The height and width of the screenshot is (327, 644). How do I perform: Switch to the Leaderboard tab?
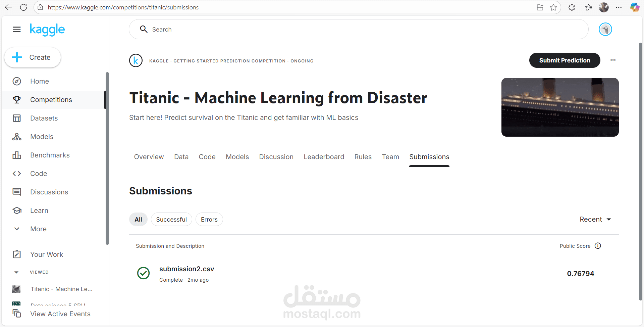324,157
